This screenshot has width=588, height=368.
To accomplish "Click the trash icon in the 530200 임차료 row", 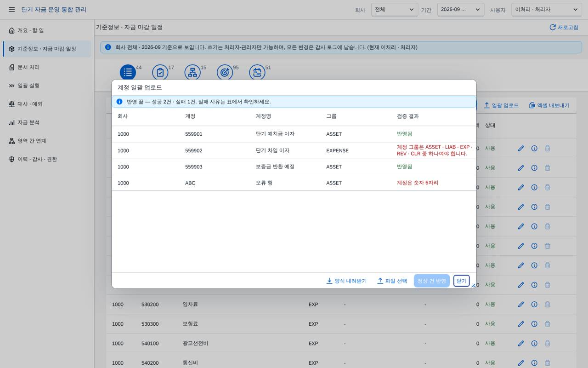I will pos(548,305).
